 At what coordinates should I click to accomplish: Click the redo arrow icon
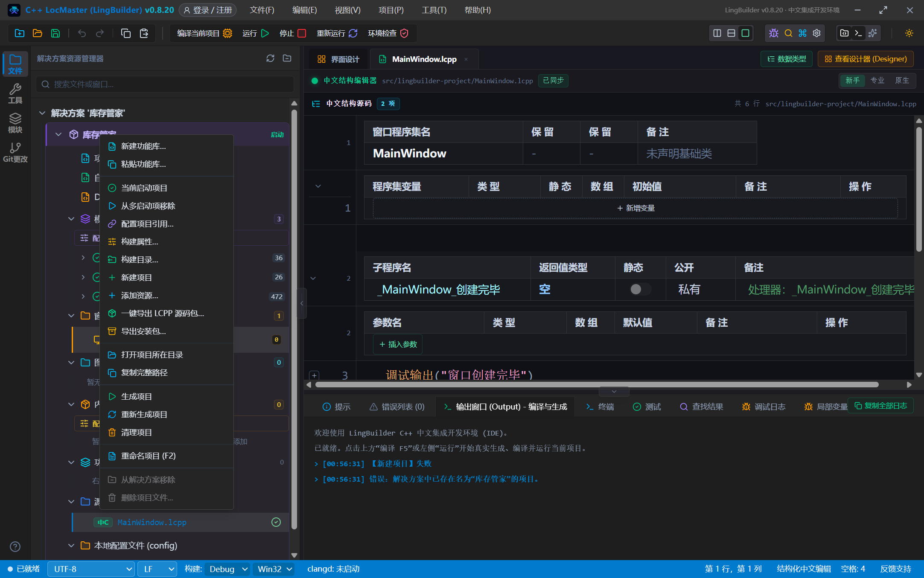point(100,33)
